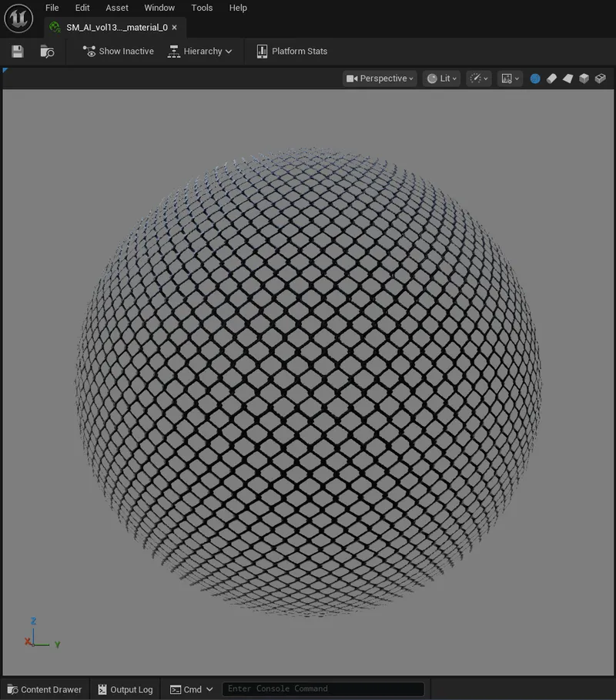Open the Content Drawer

(x=44, y=688)
